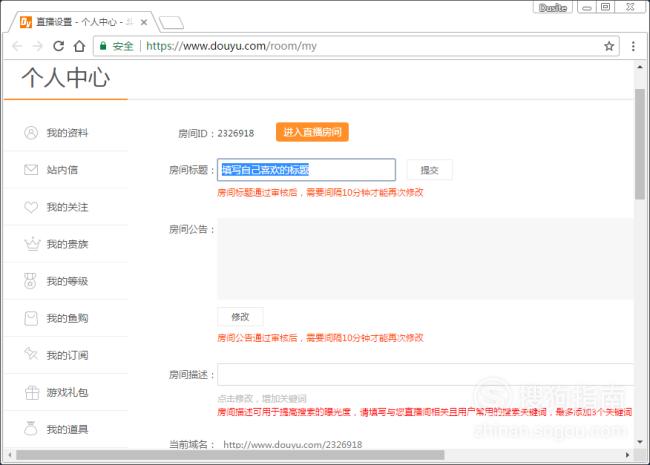Open Chrome three-dot menu
The width and height of the screenshot is (650, 465).
633,46
